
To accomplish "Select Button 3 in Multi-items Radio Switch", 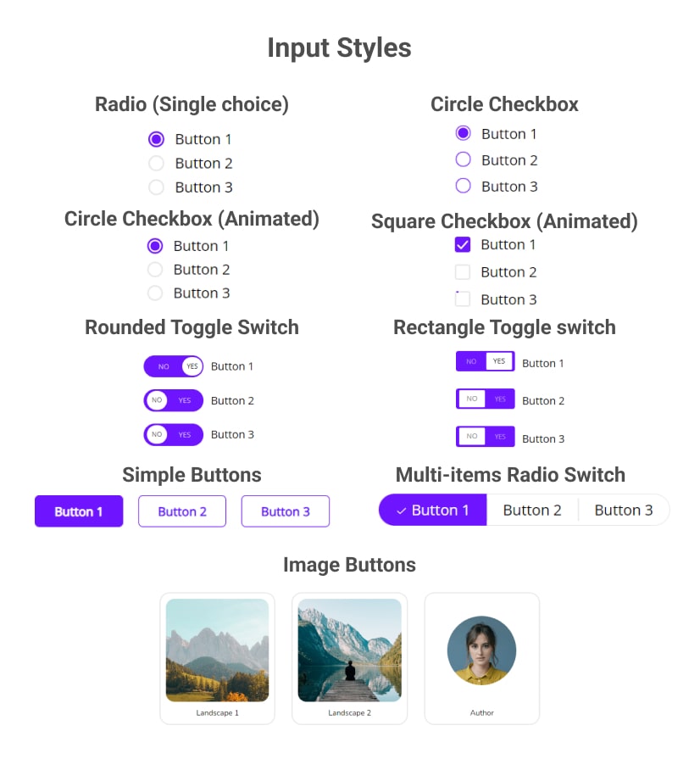I will pyautogui.click(x=624, y=511).
